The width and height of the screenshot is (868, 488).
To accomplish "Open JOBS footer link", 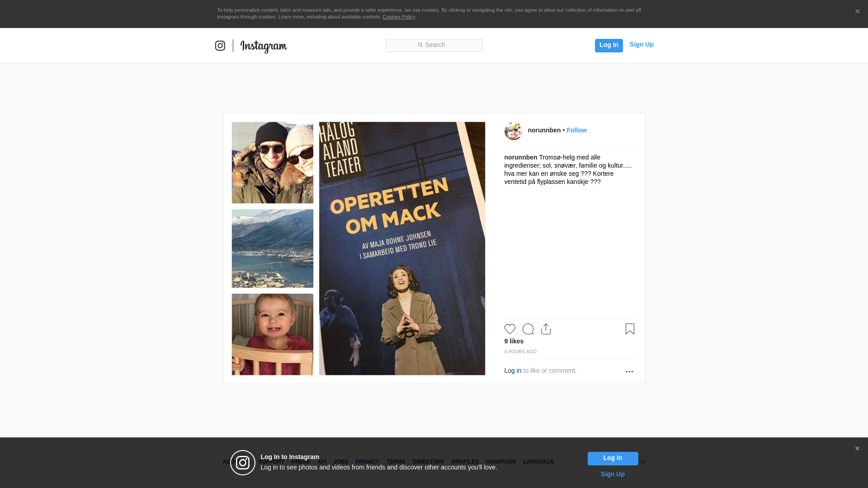I will pos(341,462).
